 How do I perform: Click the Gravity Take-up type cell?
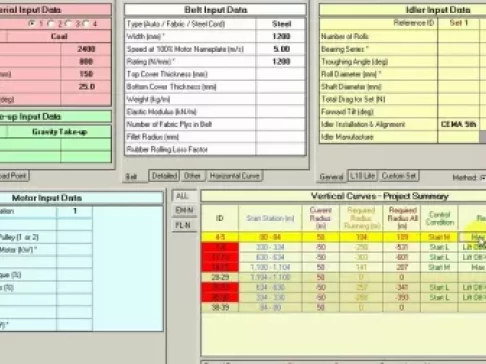coord(60,132)
